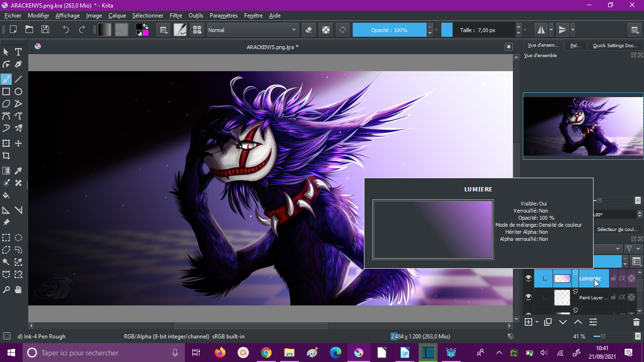The width and height of the screenshot is (644, 362).
Task: Hide the LUMIERE layer with its eye icon
Action: [x=528, y=278]
